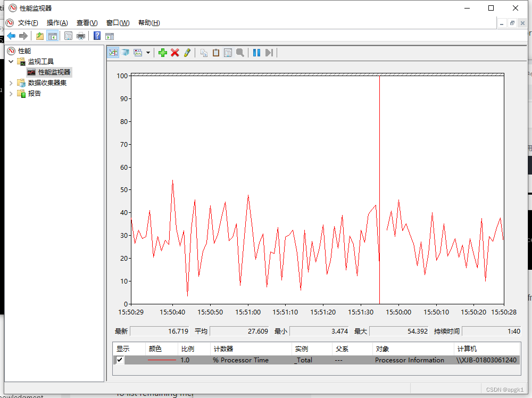
Task: Minimize the inner MDI child window
Action: click(502, 23)
